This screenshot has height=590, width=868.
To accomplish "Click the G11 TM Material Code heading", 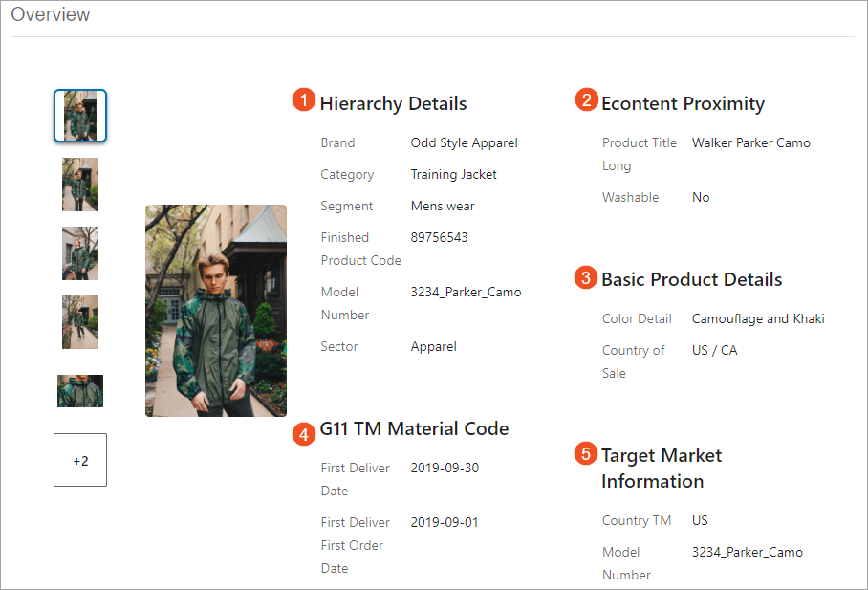I will tap(414, 428).
